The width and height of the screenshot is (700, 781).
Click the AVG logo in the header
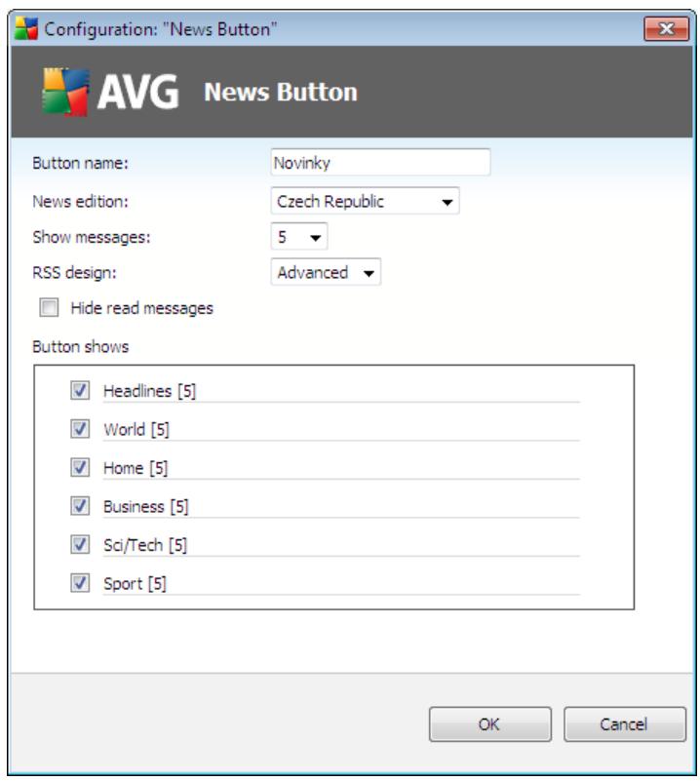(110, 92)
